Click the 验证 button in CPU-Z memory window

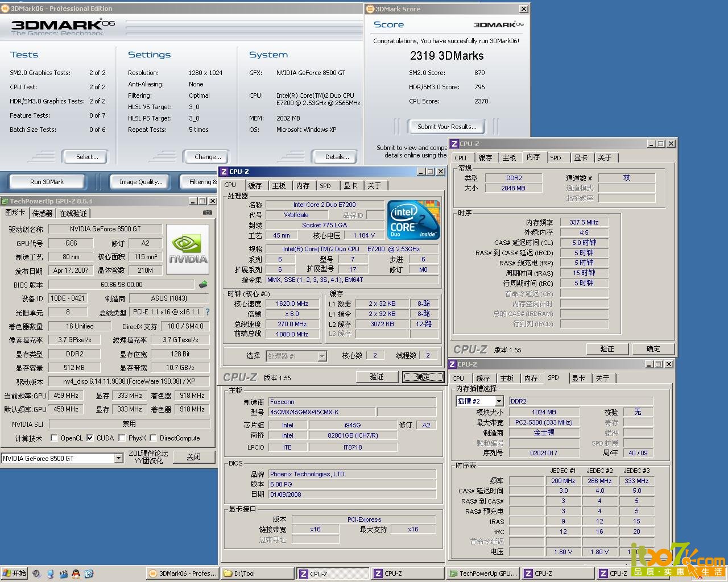coord(607,349)
